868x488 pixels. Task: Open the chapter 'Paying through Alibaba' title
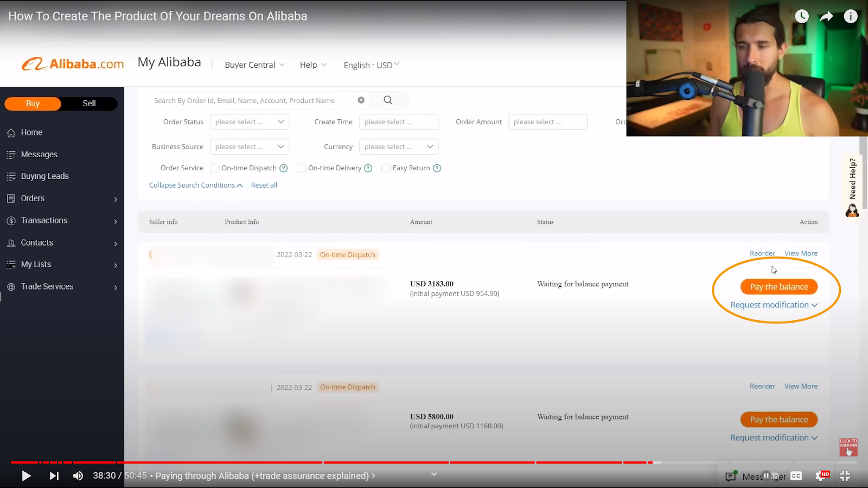(265, 476)
